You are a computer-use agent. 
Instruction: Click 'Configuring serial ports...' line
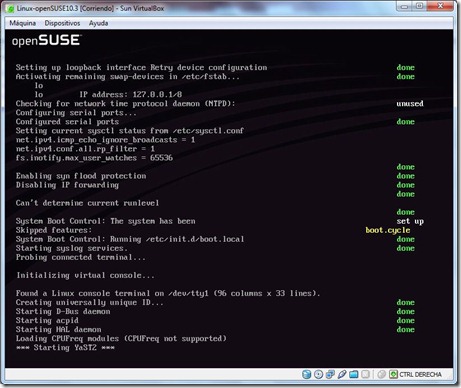pyautogui.click(x=76, y=113)
